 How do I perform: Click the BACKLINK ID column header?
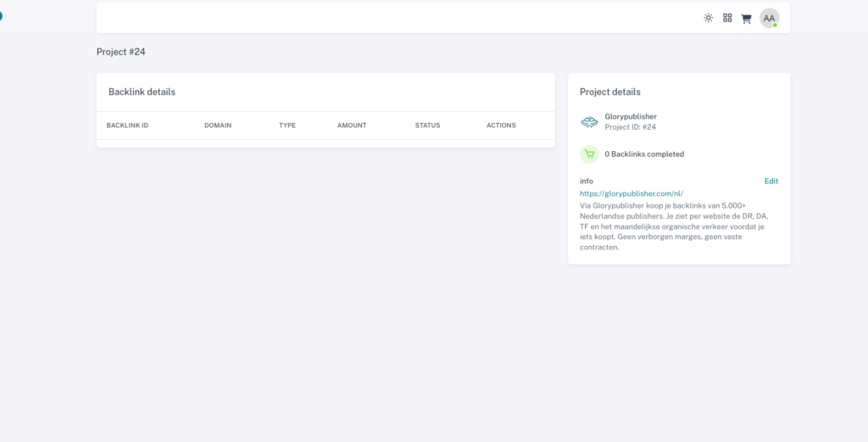tap(127, 126)
